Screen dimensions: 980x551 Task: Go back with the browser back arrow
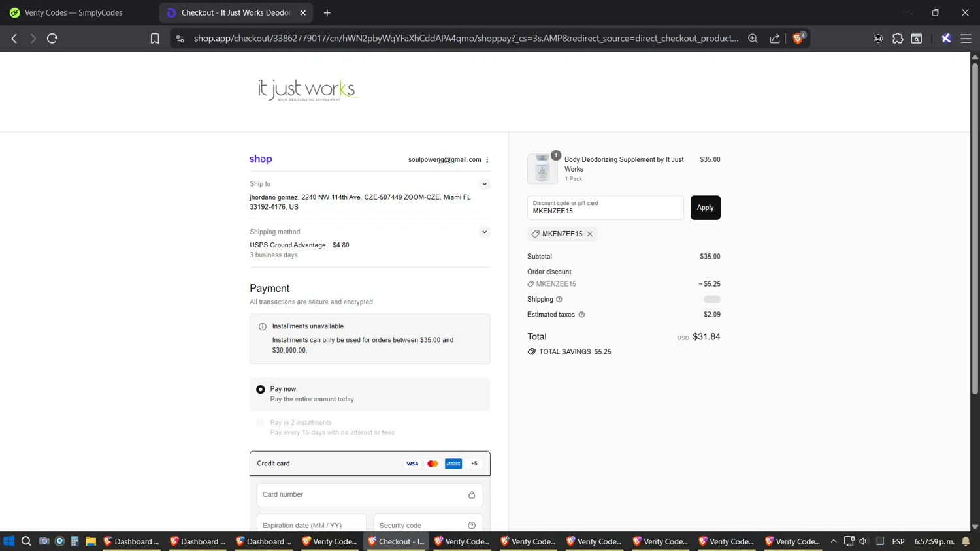[x=14, y=39]
